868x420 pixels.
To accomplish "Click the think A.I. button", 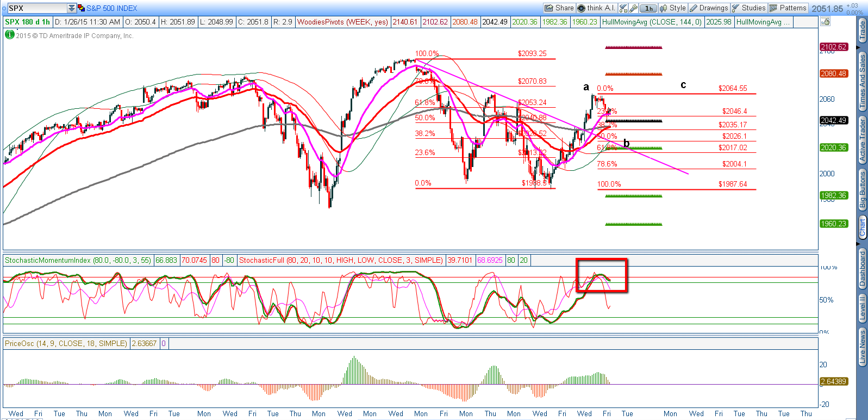I will [x=596, y=8].
